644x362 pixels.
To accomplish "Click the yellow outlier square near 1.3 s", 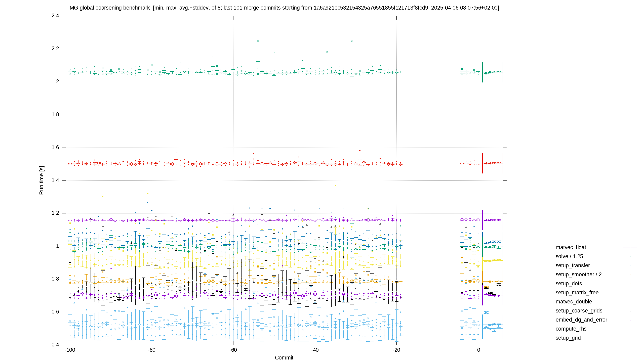I will (103, 197).
